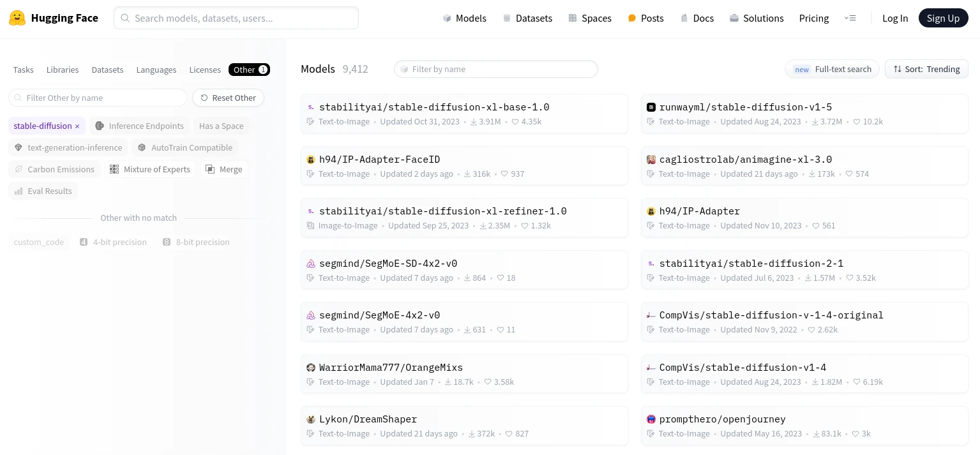Click the stabilityai avatar on stable-diffusion-xl-base-1.0
The image size is (980, 455).
(311, 107)
